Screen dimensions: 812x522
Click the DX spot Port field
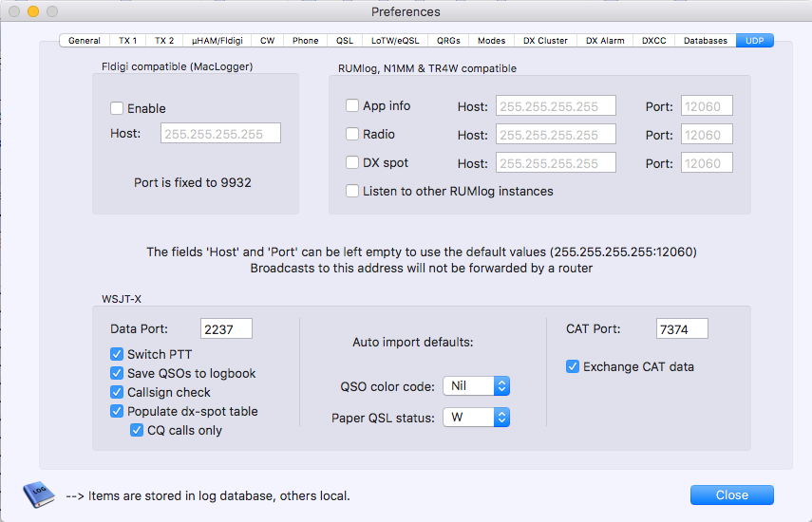click(707, 163)
